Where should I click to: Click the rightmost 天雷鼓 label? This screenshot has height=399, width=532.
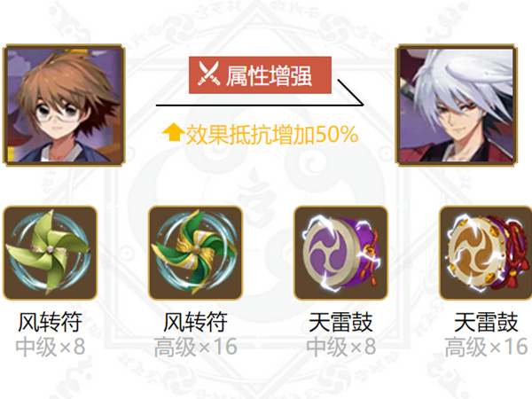tap(486, 322)
